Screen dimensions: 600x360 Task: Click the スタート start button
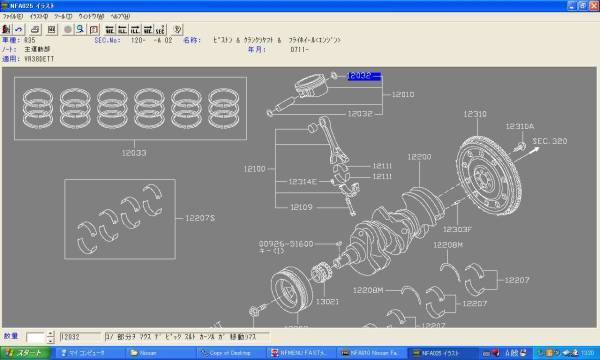coord(25,353)
